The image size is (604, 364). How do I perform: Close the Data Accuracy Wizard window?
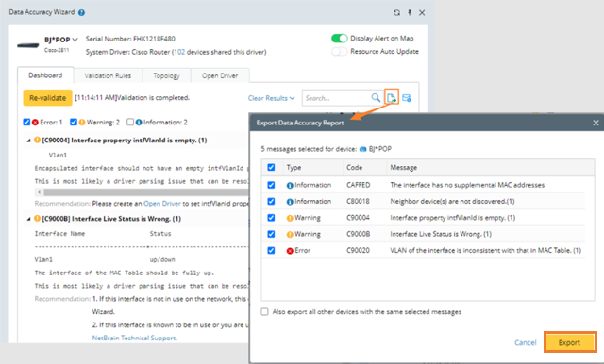pyautogui.click(x=422, y=12)
